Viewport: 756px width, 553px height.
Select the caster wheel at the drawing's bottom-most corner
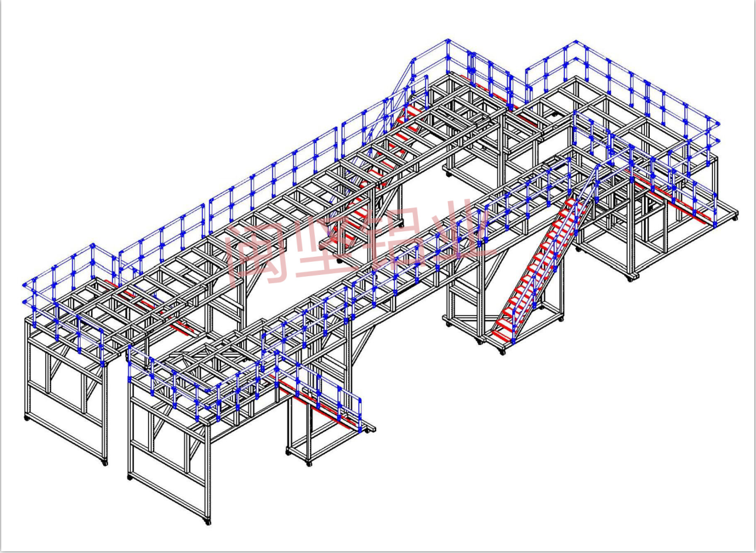click(208, 522)
